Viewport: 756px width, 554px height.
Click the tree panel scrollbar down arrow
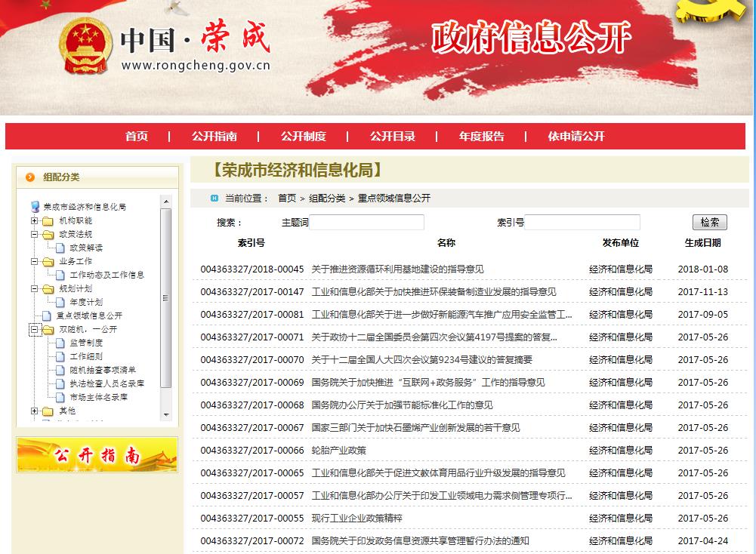click(166, 415)
